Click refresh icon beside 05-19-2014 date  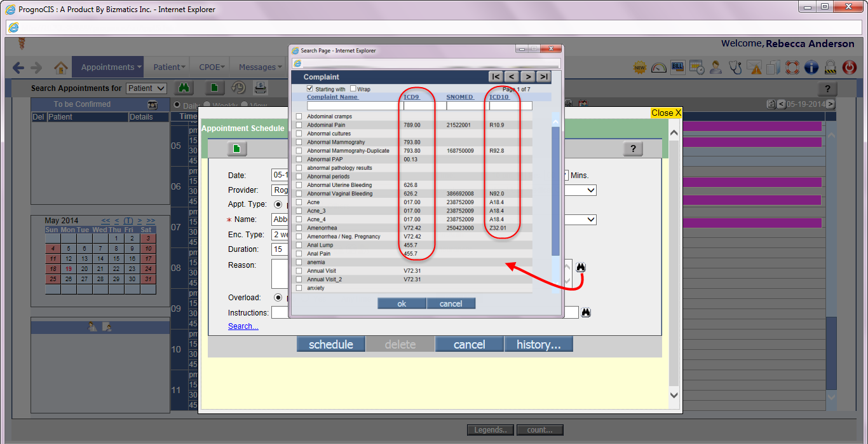(x=771, y=104)
